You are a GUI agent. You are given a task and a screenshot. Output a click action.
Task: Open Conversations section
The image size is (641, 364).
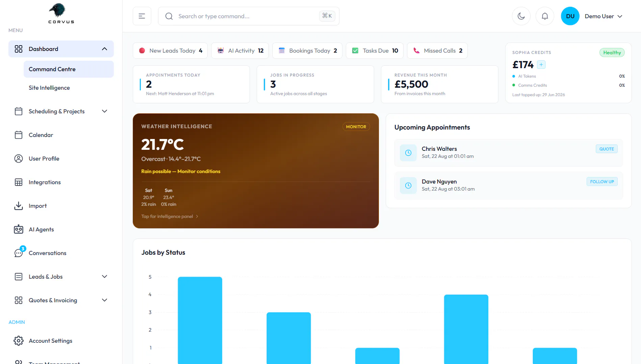point(61,253)
